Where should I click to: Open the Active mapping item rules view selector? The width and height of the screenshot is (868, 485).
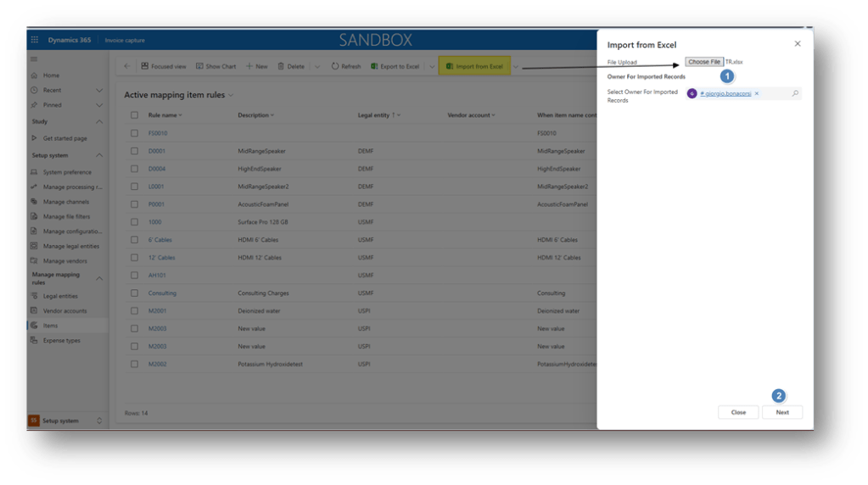point(179,95)
